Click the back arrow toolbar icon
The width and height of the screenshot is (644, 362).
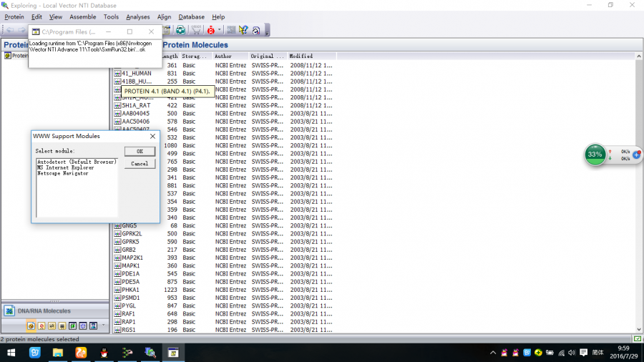pos(10,30)
